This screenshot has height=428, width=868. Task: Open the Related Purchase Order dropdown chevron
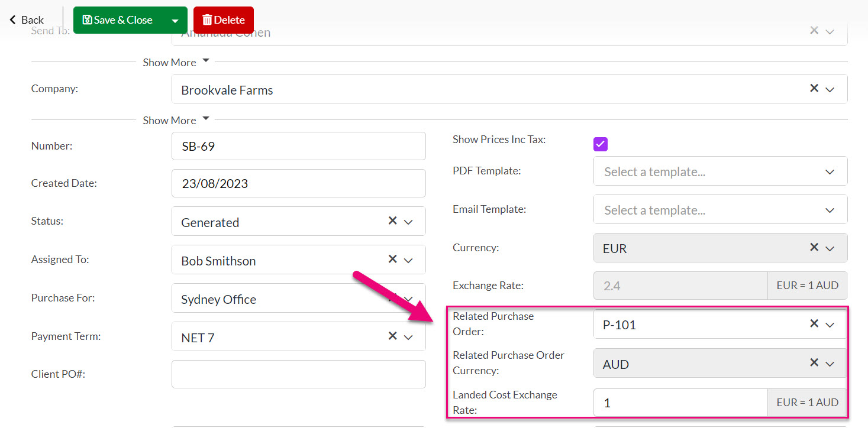coord(830,325)
